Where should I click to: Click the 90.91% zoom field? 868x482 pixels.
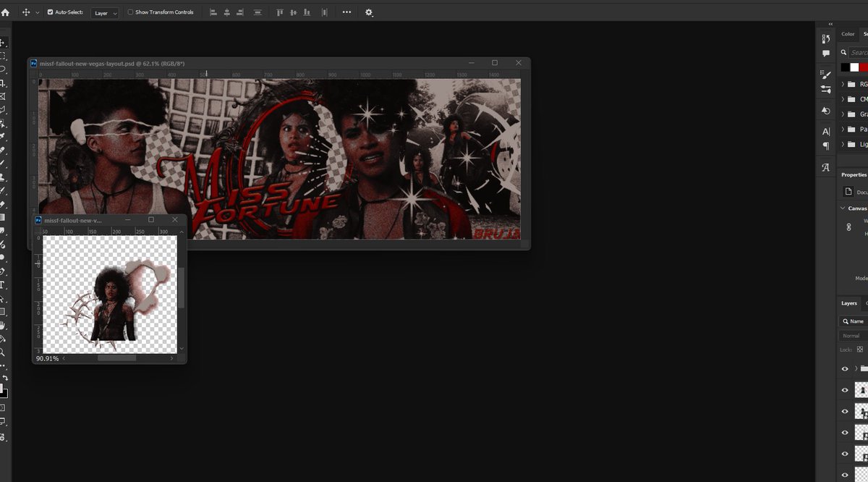47,358
